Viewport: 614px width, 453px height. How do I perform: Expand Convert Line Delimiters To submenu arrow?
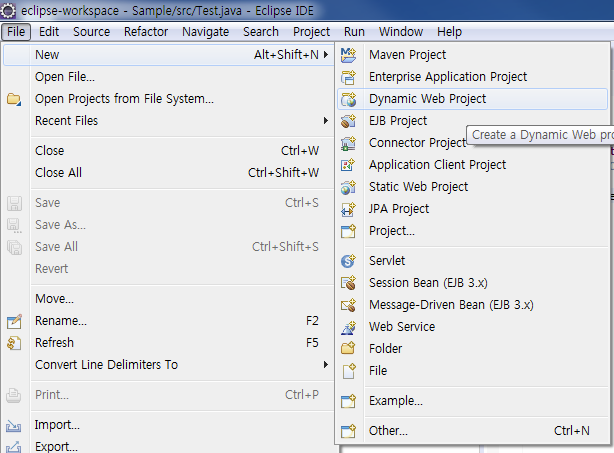pyautogui.click(x=325, y=365)
